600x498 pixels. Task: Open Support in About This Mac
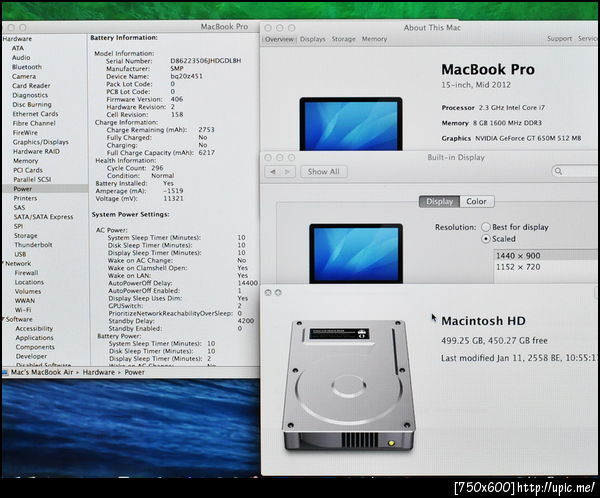point(559,39)
